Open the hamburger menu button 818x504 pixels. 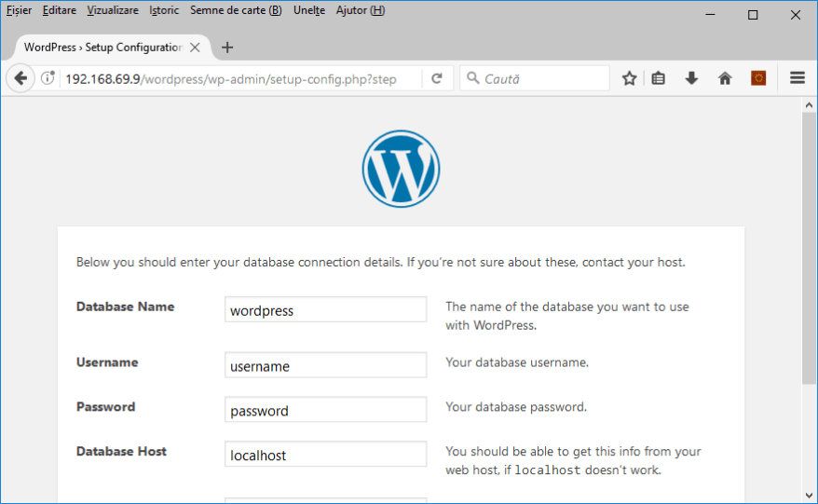coord(798,79)
